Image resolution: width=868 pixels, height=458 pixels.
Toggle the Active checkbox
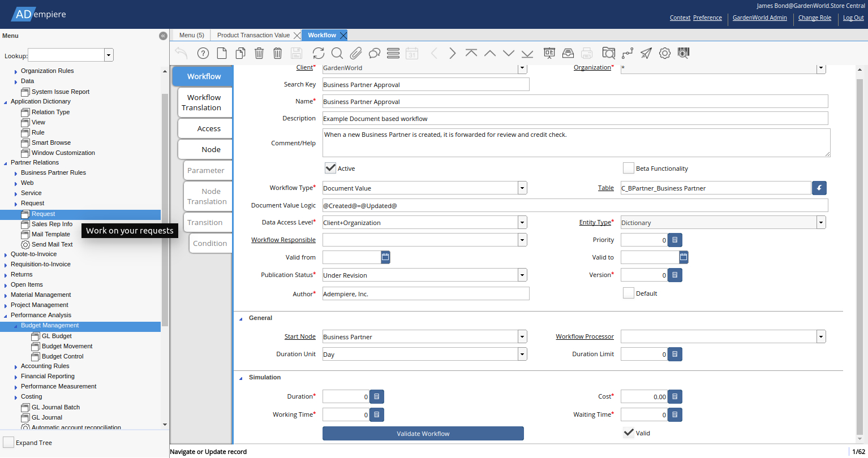pos(330,168)
